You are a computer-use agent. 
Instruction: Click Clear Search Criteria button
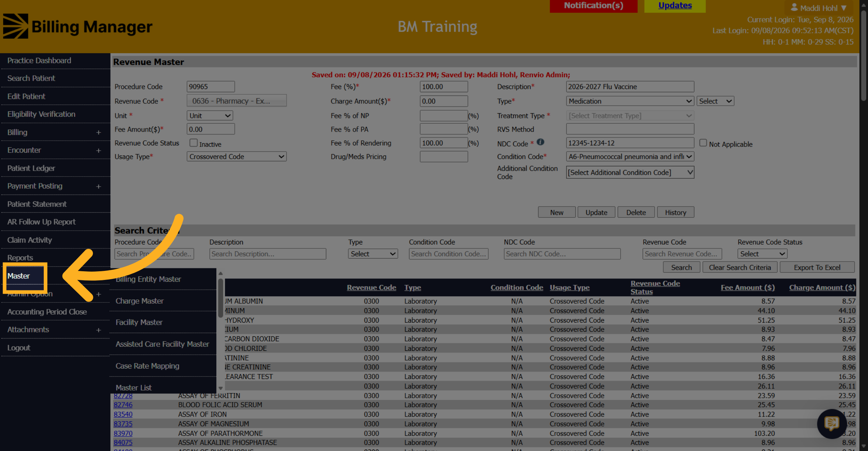pyautogui.click(x=740, y=268)
